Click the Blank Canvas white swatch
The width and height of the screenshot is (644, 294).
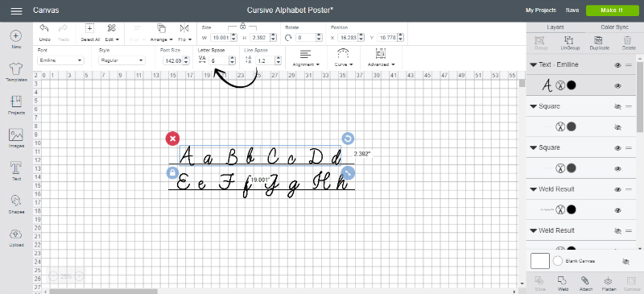pos(539,261)
